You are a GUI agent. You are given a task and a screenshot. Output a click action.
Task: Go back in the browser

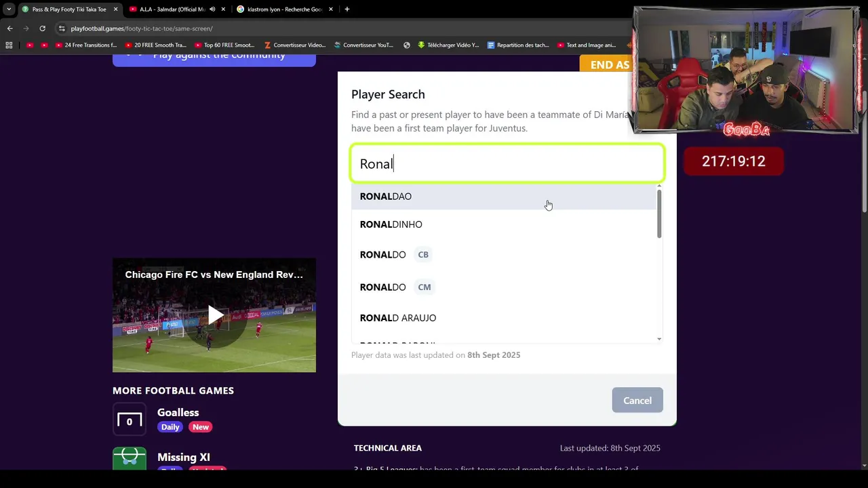coord(9,28)
